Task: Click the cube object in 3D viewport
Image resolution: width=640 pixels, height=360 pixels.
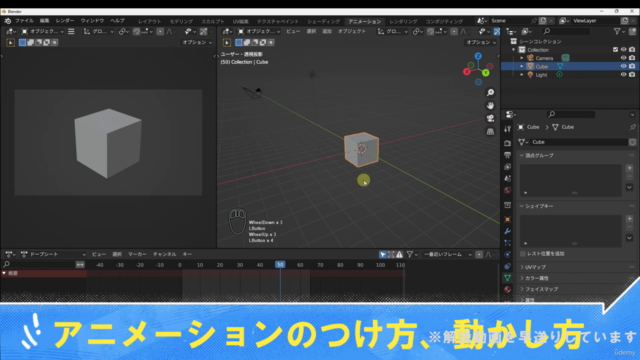Action: pos(362,149)
